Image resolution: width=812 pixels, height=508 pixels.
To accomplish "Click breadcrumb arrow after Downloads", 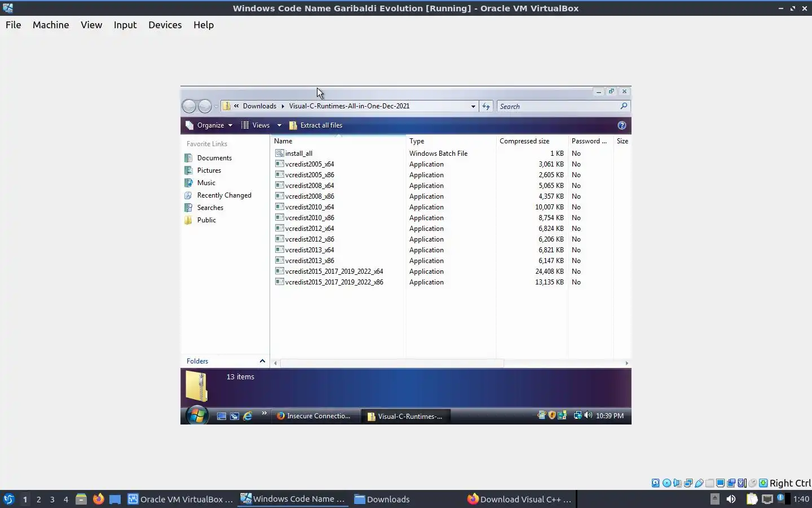I will pyautogui.click(x=283, y=106).
